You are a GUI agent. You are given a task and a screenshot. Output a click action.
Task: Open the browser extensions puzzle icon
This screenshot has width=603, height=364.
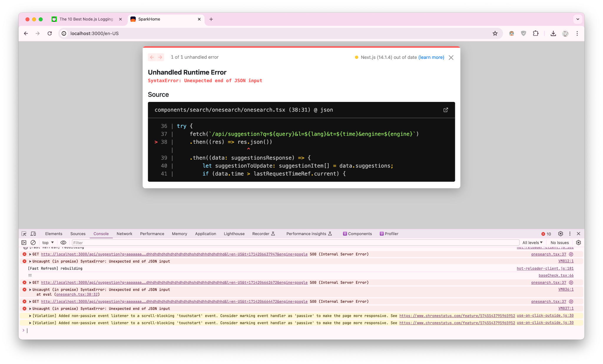click(x=536, y=34)
